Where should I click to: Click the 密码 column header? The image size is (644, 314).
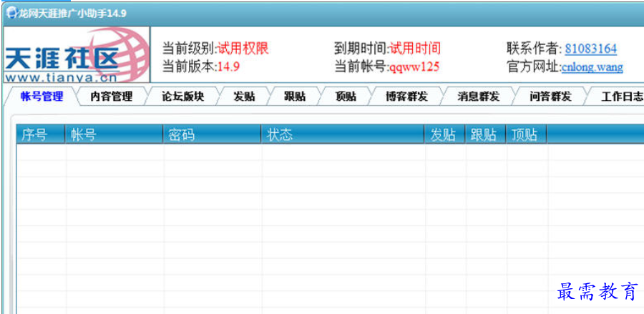point(212,134)
